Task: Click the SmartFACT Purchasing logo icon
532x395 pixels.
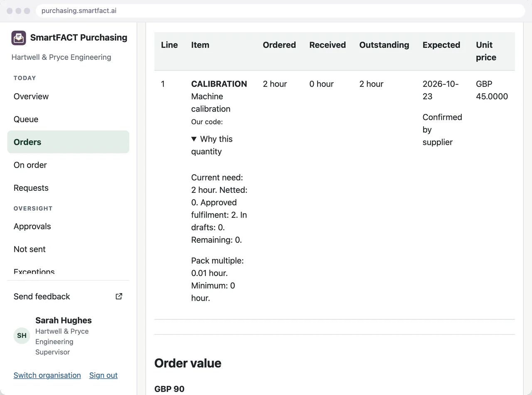Action: pos(19,38)
